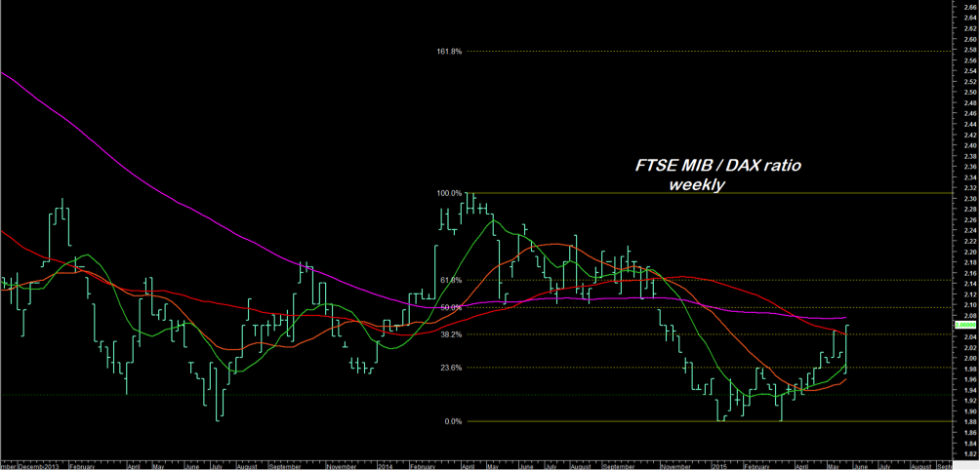Click the 2.10 value on price axis
This screenshot has width=980, height=470.
pyautogui.click(x=970, y=304)
